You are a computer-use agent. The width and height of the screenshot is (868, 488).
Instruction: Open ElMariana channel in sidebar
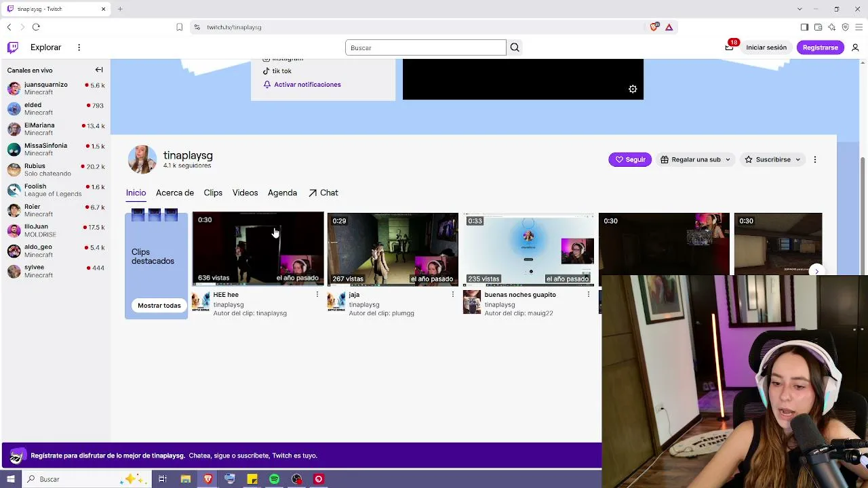pos(56,129)
